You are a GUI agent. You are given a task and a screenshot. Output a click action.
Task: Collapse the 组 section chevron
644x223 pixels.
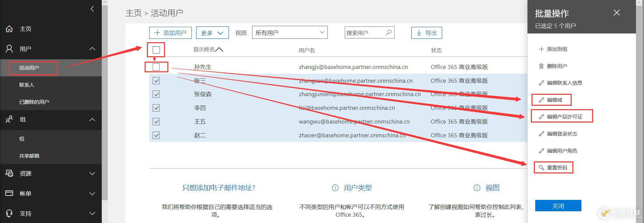tap(92, 120)
